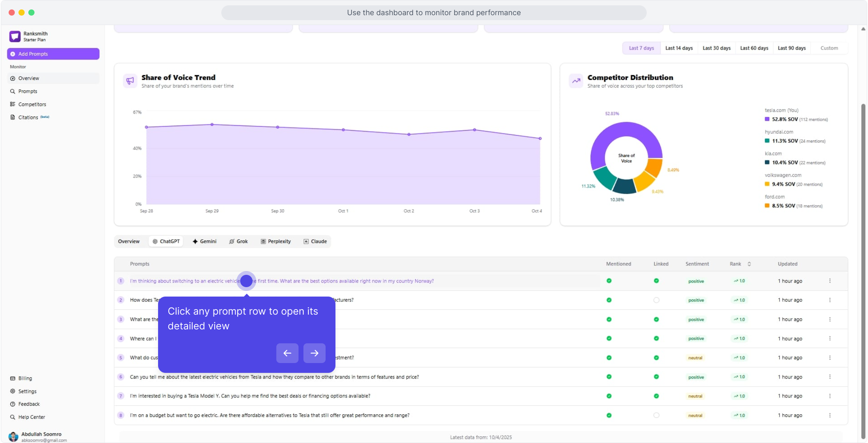Open Citations beta page

28,117
